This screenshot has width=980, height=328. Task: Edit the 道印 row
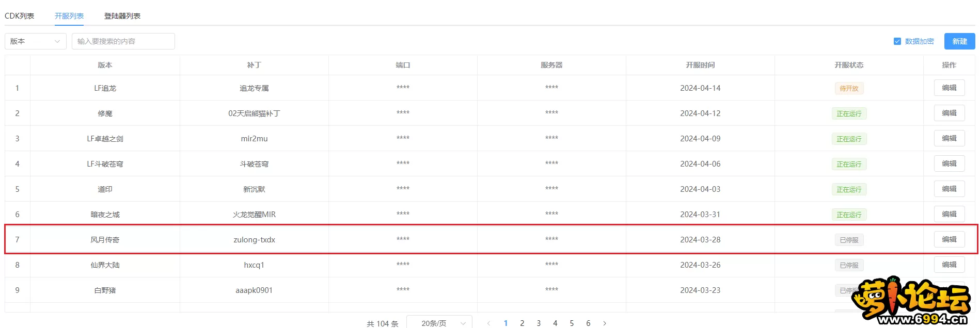coord(950,189)
